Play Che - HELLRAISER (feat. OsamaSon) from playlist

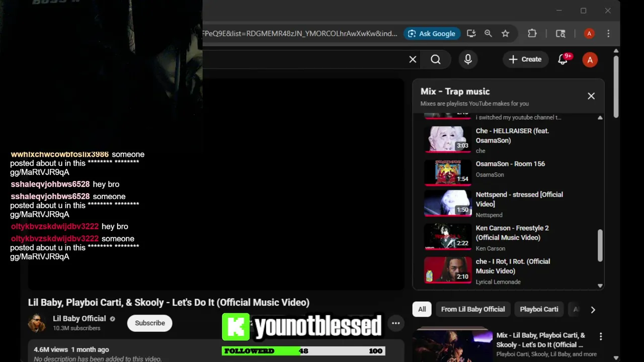tap(512, 135)
